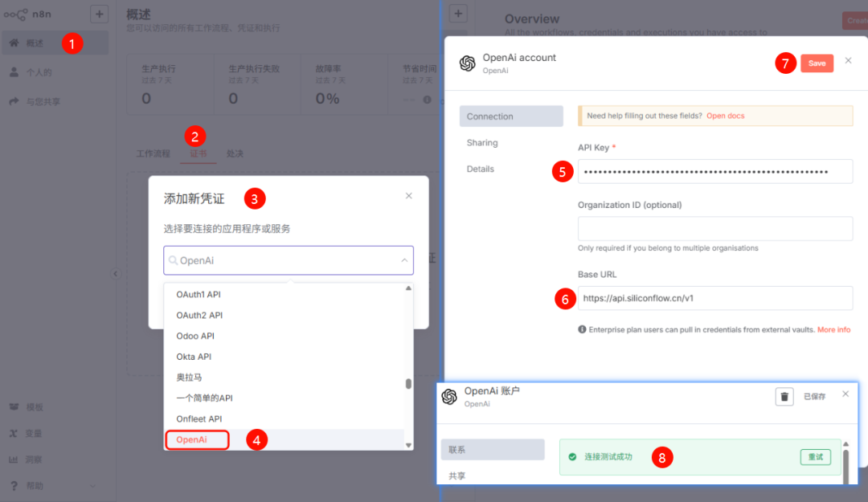Collapse the sidebar with the chevron handle

coord(115,274)
